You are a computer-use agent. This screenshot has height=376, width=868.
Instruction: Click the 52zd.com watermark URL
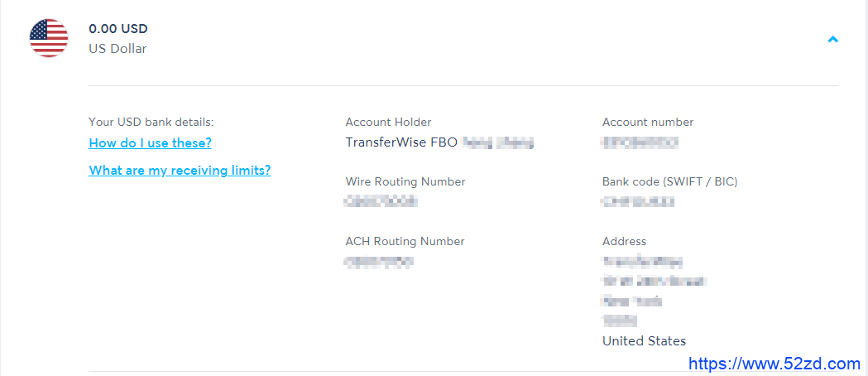774,364
